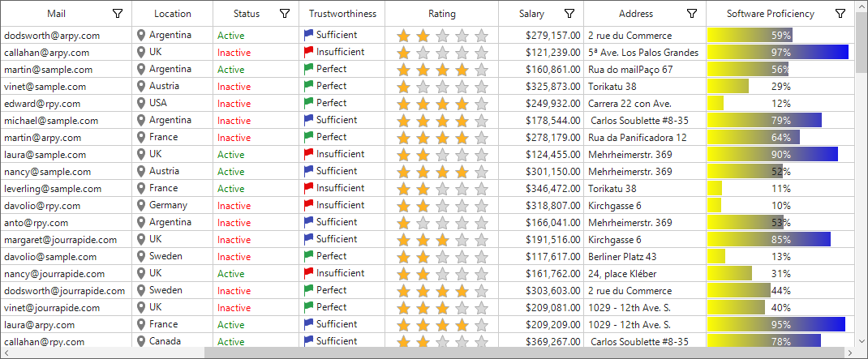Select the michael@sample.com mail cell
The height and width of the screenshot is (359, 868).
[x=67, y=121]
